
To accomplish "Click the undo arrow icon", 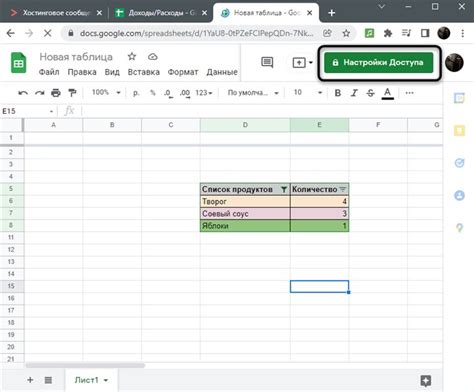I will [23, 93].
